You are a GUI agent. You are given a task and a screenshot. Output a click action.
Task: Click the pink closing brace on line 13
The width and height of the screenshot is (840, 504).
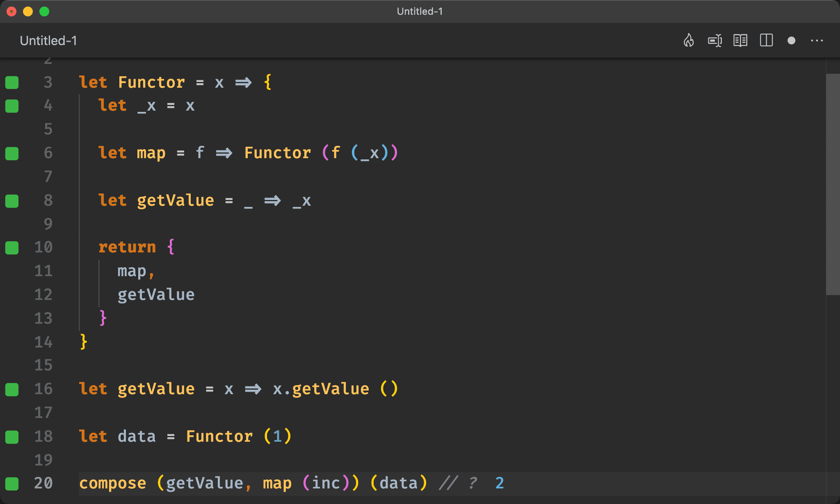(x=103, y=318)
